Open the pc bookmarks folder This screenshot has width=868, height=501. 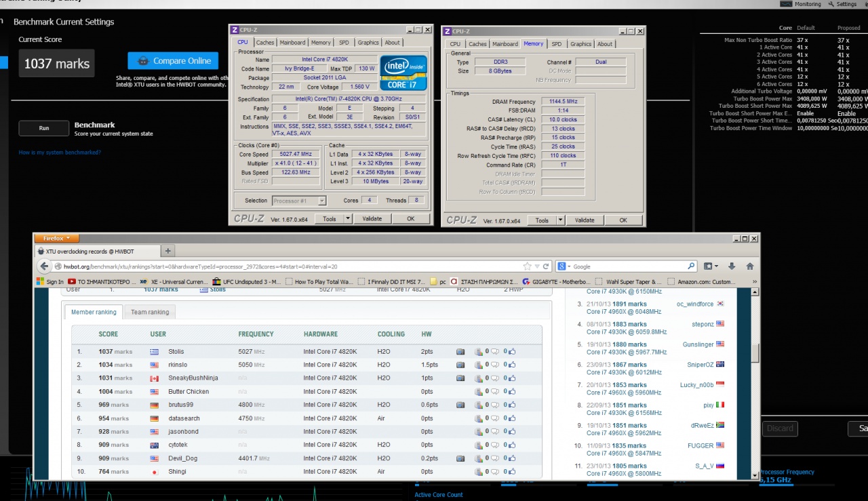[x=438, y=281]
